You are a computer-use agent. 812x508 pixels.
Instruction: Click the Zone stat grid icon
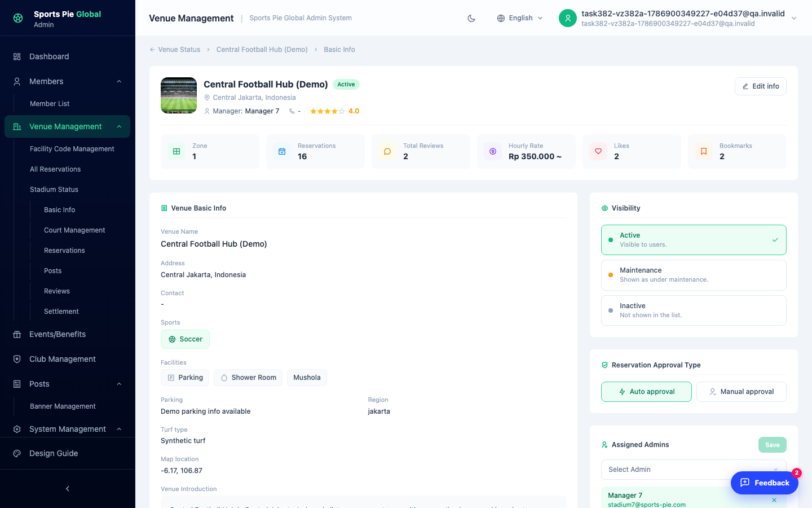click(176, 151)
